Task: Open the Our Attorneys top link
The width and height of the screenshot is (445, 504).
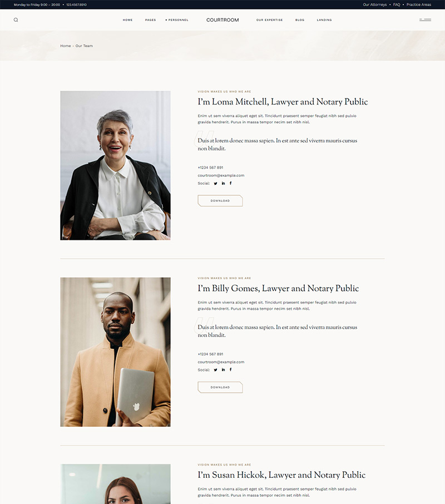Action: (x=375, y=4)
